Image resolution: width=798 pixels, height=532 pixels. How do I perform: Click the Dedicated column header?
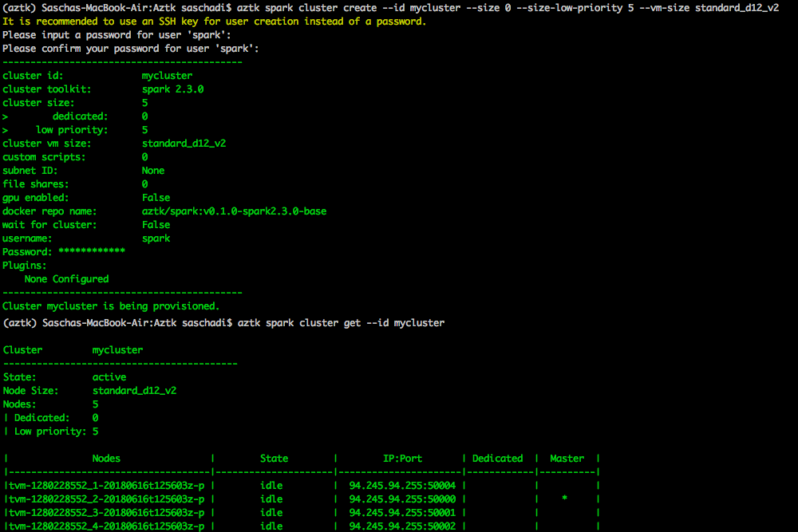[x=498, y=458]
